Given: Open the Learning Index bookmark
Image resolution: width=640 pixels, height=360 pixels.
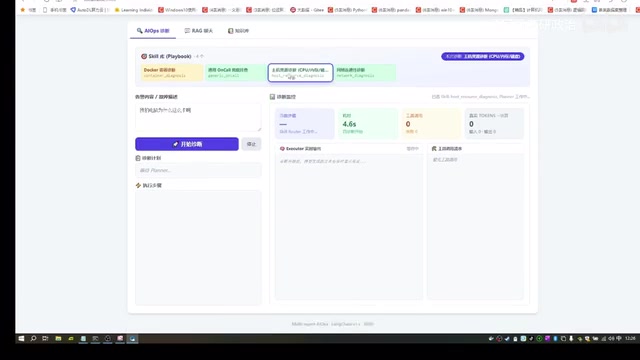Looking at the screenshot, I should pyautogui.click(x=133, y=10).
